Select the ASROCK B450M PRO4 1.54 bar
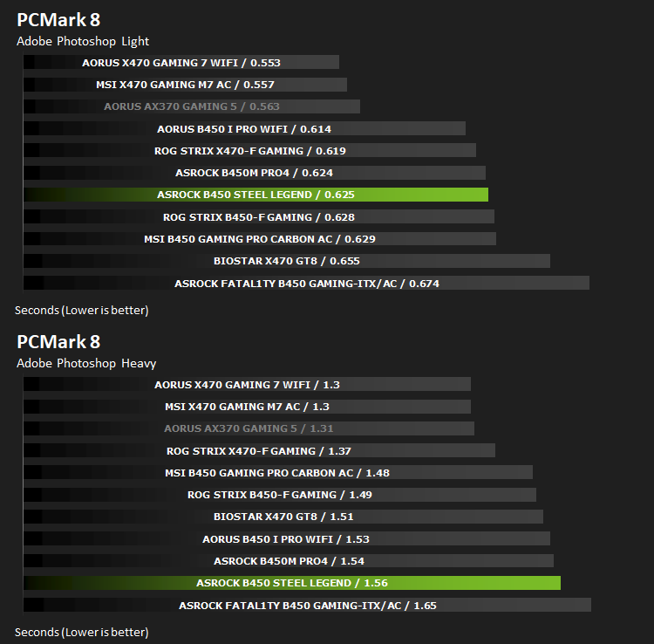This screenshot has height=644, width=654. [289, 560]
